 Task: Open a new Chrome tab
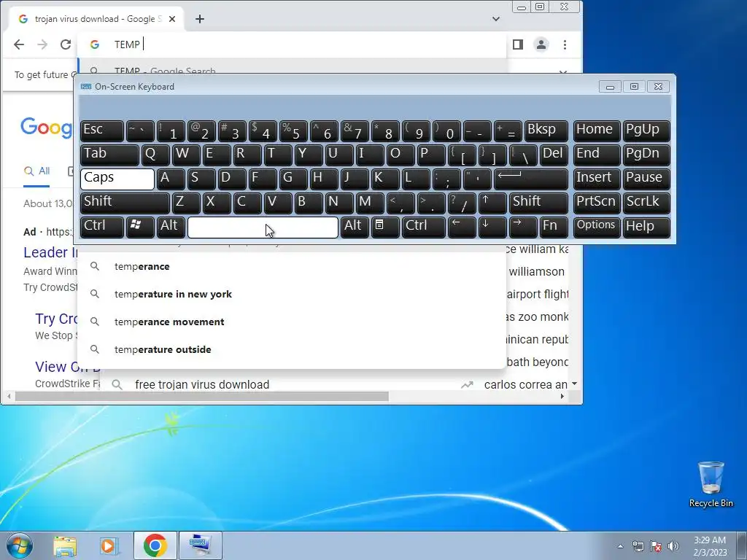coord(200,19)
